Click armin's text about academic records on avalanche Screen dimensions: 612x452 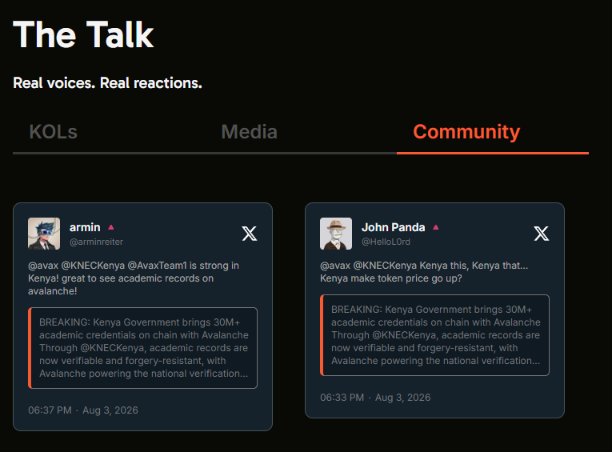coord(133,278)
